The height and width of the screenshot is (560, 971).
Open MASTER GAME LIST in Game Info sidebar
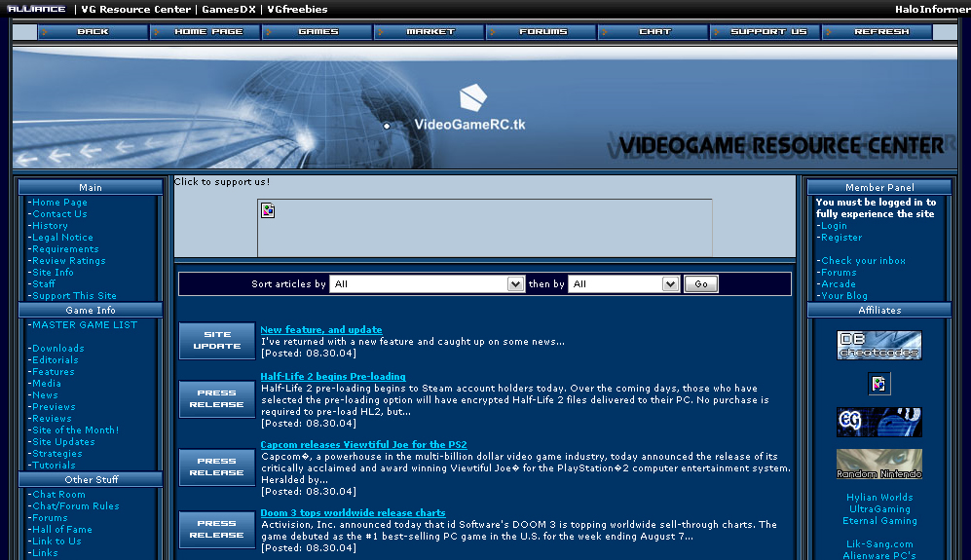coord(85,325)
